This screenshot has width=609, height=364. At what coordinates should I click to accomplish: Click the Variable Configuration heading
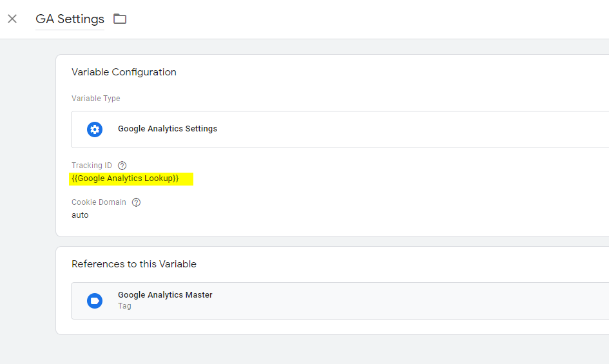click(124, 72)
